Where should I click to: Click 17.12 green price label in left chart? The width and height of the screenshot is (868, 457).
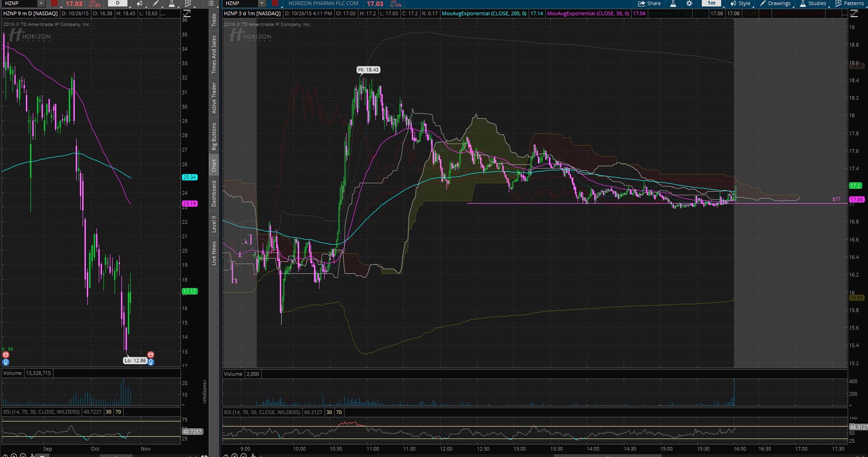click(190, 291)
